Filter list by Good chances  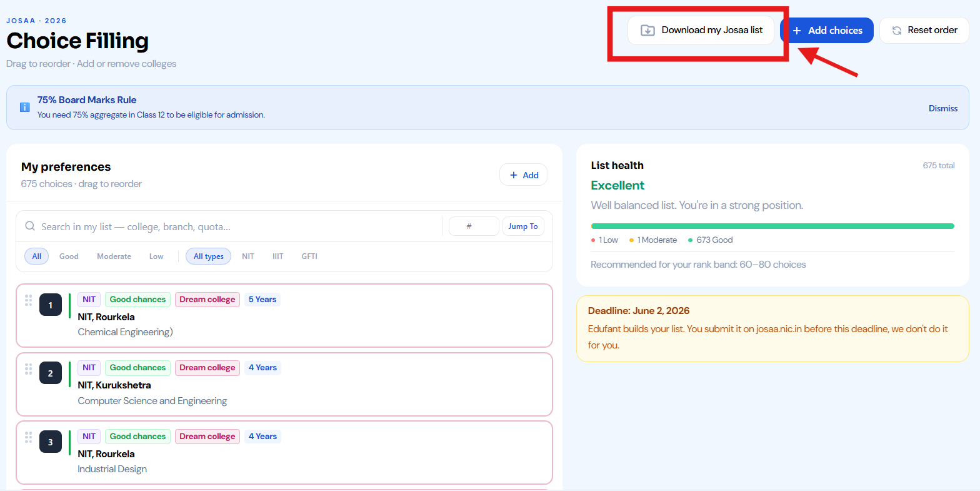(69, 256)
